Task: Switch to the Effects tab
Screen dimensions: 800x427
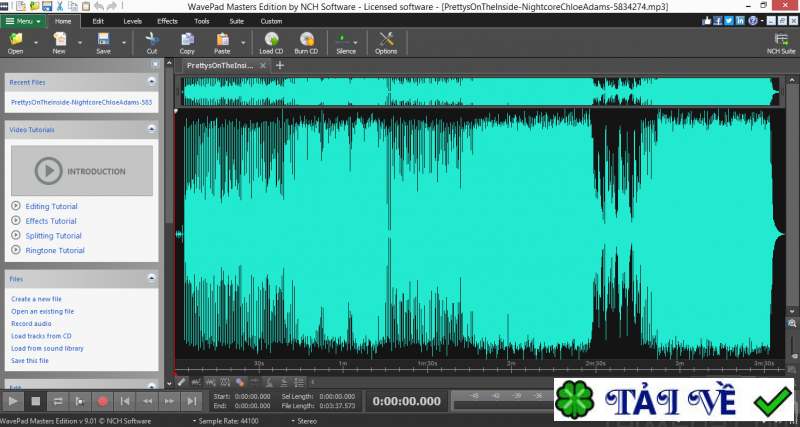Action: 167,20
